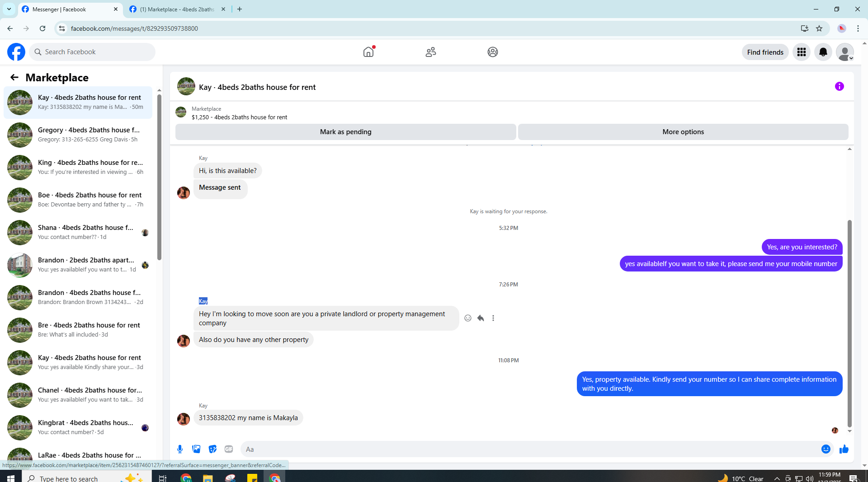The height and width of the screenshot is (482, 868).
Task: Open Brandon 2beds 2baths apartment conversation
Action: [78, 265]
